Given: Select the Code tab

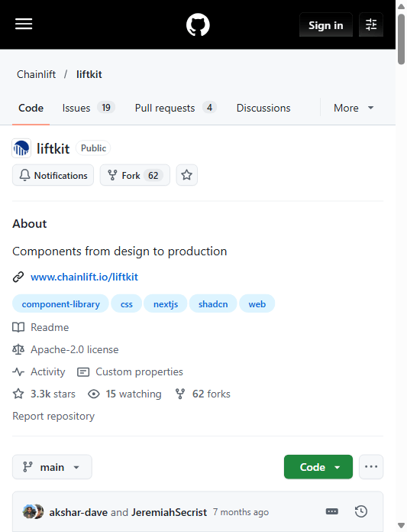Looking at the screenshot, I should click(x=31, y=108).
